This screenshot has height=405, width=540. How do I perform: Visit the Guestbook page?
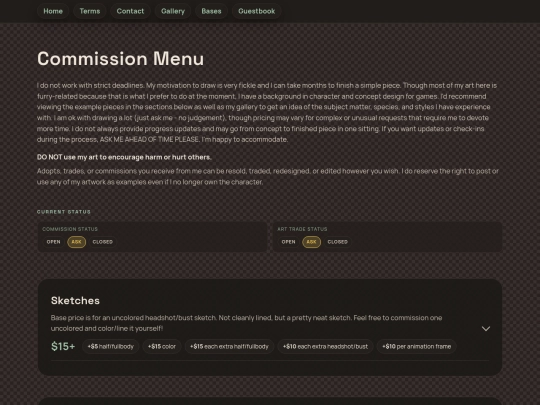257,11
